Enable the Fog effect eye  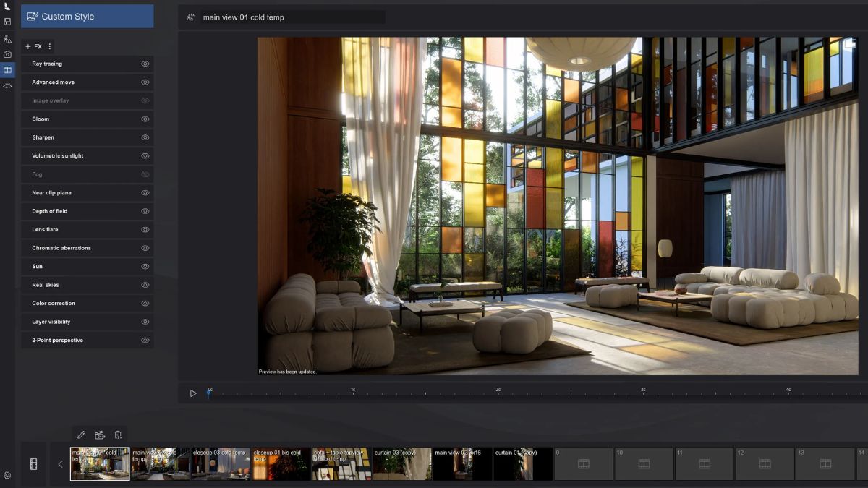145,174
